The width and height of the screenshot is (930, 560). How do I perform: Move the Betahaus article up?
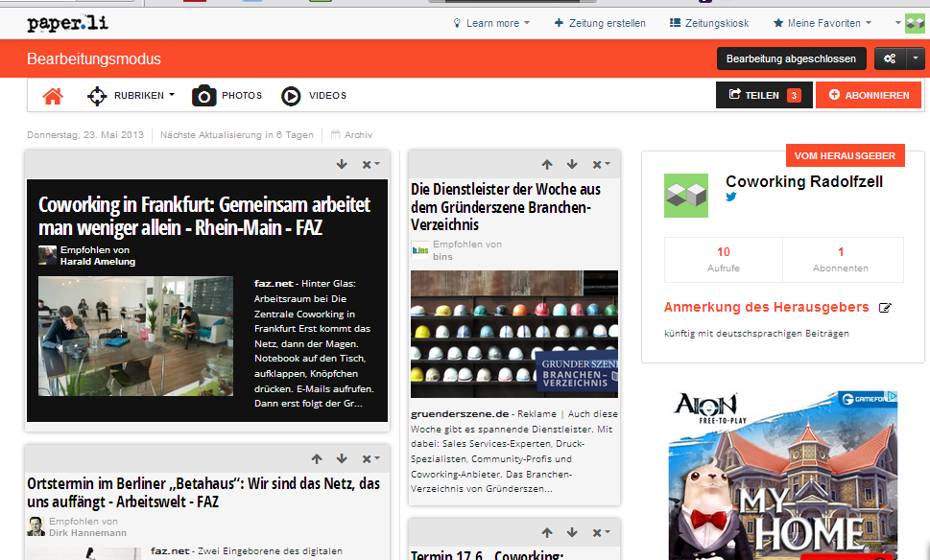pos(317,459)
